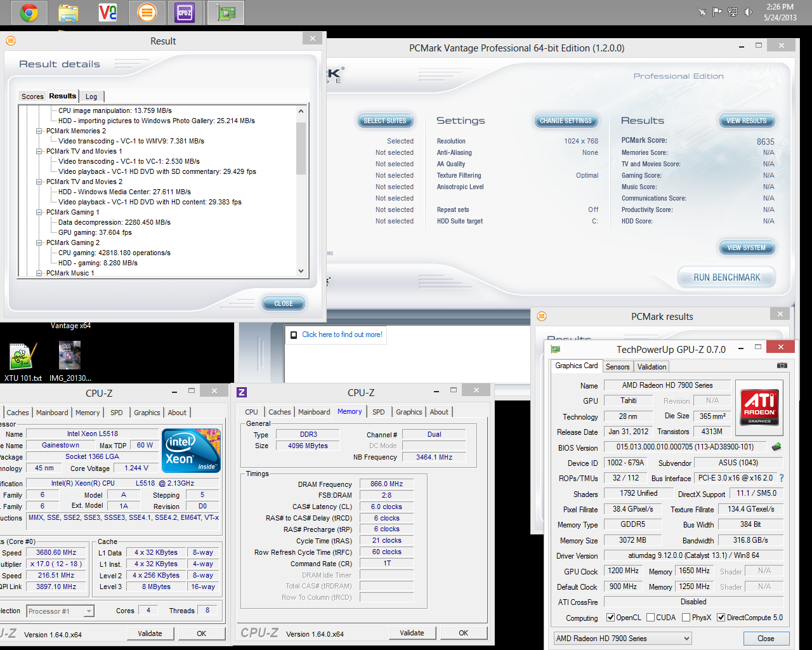The height and width of the screenshot is (650, 812).
Task: Open the Action Center flag icon
Action: (x=717, y=12)
